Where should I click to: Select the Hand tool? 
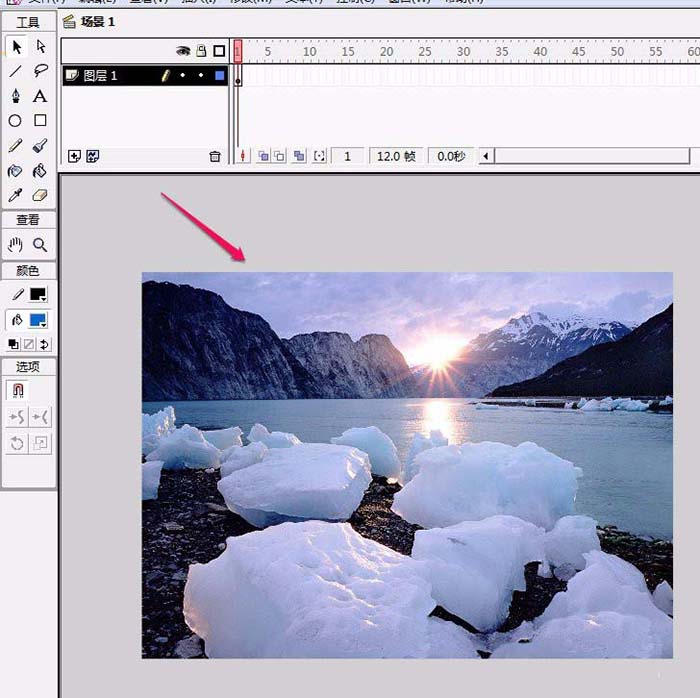[x=15, y=245]
